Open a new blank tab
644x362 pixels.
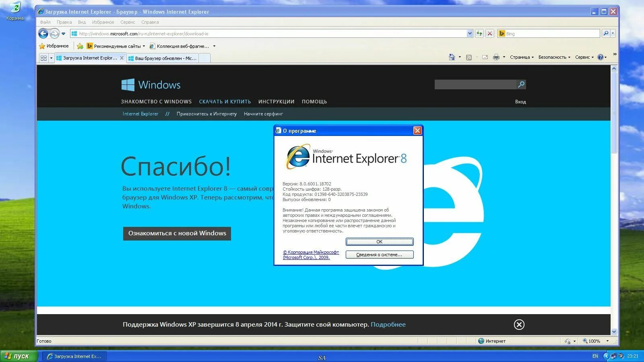(x=204, y=58)
